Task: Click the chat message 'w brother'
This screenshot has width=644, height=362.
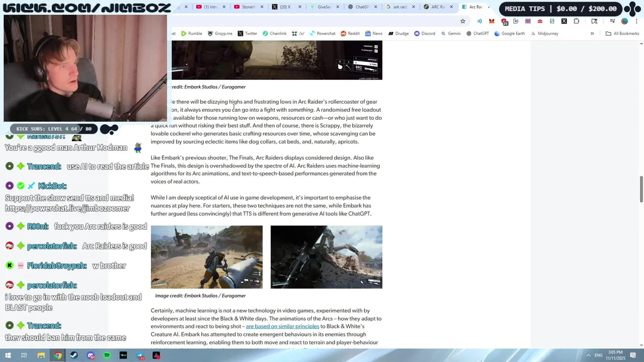Action: (109, 266)
